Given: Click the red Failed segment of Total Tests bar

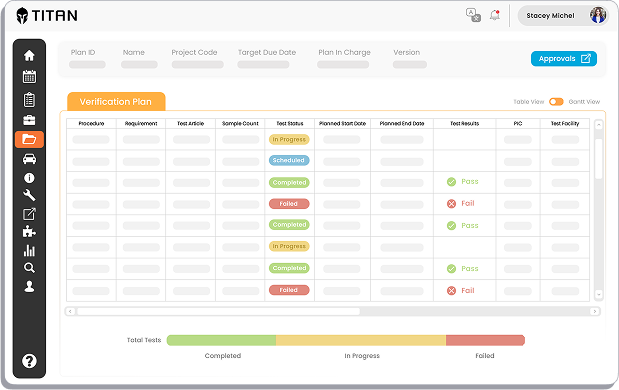Looking at the screenshot, I should pos(485,340).
